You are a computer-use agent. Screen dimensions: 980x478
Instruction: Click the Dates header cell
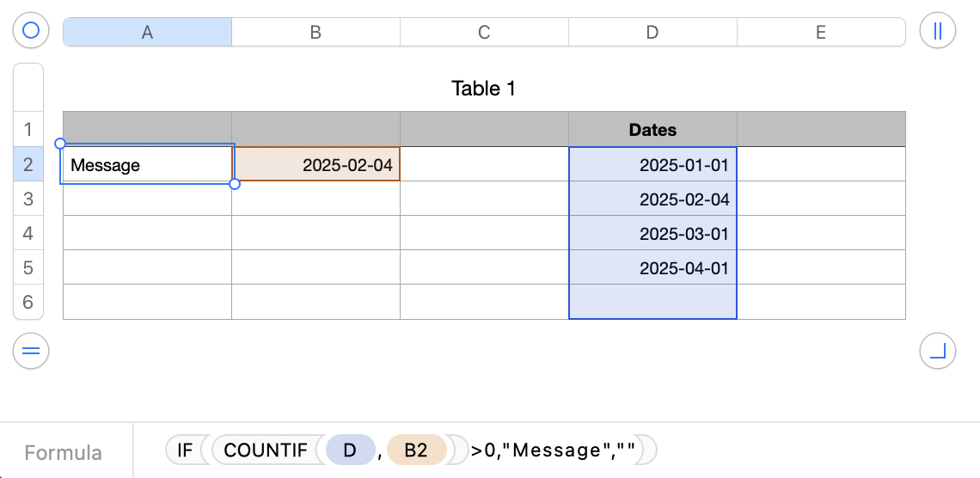652,130
